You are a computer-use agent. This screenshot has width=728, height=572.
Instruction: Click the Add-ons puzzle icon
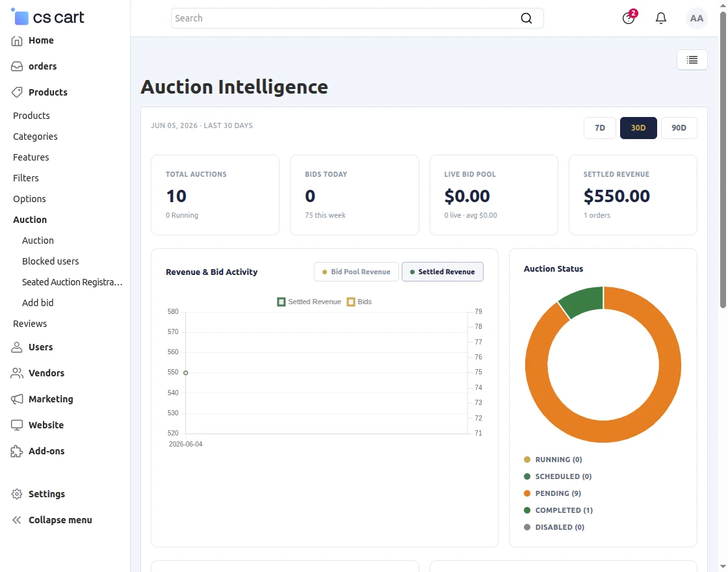17,451
